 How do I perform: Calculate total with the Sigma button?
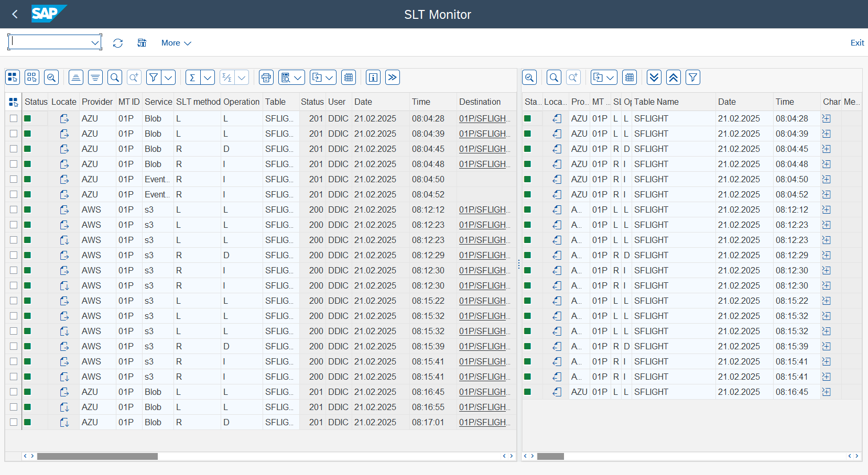click(x=193, y=78)
